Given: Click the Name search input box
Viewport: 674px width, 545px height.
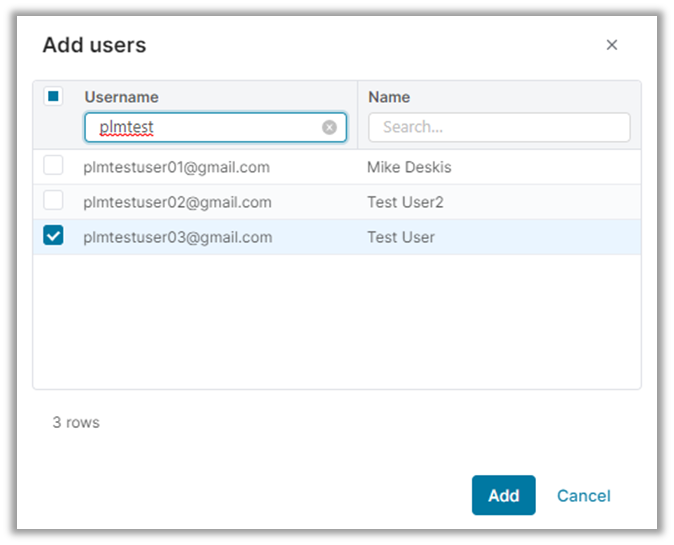Looking at the screenshot, I should (x=499, y=127).
